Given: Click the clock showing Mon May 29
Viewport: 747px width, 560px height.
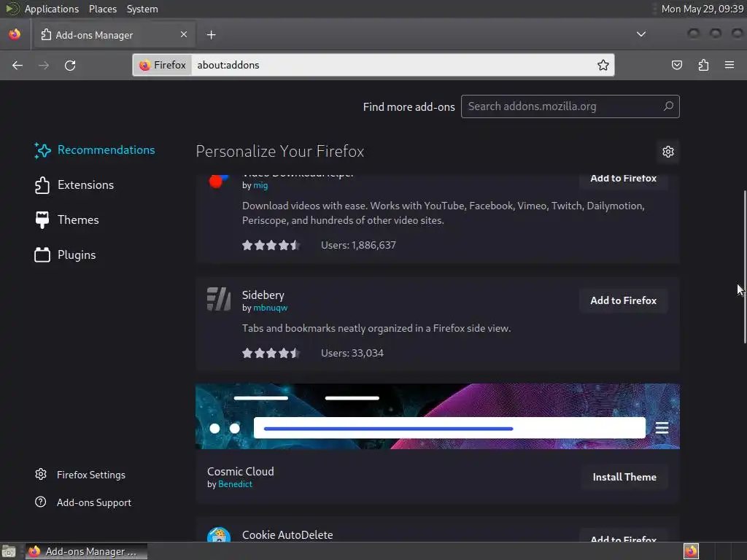Looking at the screenshot, I should (x=703, y=9).
